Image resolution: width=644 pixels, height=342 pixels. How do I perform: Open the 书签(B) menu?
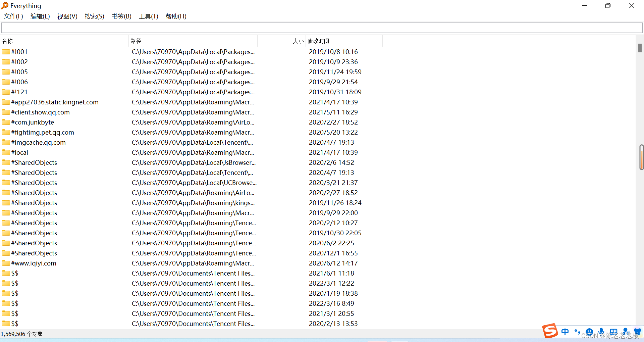[x=121, y=16]
